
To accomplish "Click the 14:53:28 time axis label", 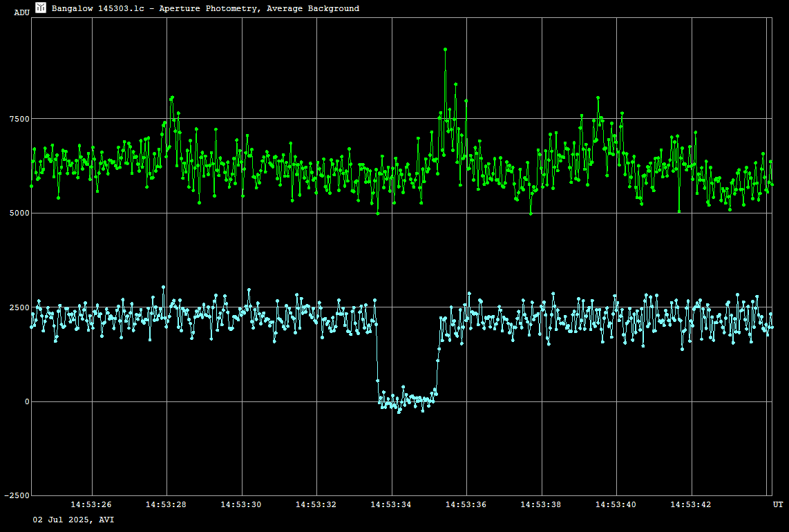I will pyautogui.click(x=166, y=504).
